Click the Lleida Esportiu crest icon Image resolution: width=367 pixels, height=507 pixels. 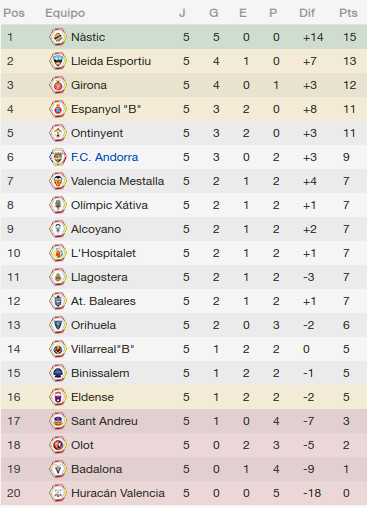pos(58,61)
